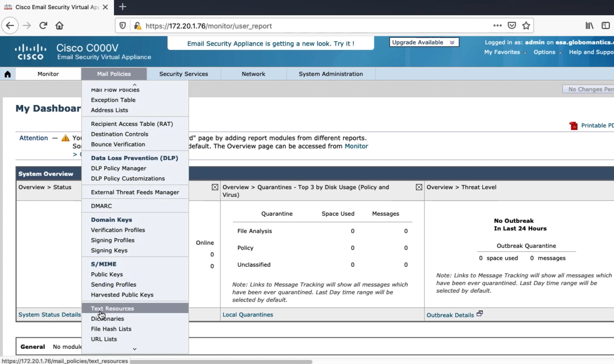Open File Hash Lists menu entry

111,329
